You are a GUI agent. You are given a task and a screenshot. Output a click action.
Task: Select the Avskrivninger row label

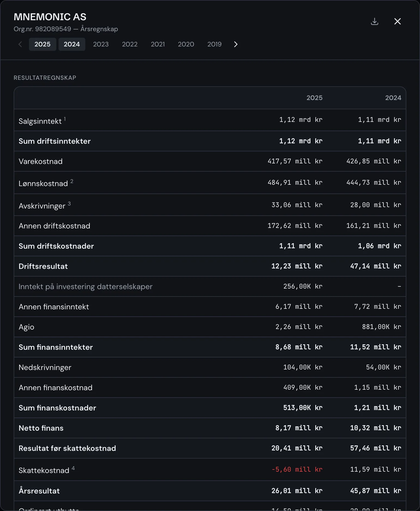point(42,206)
